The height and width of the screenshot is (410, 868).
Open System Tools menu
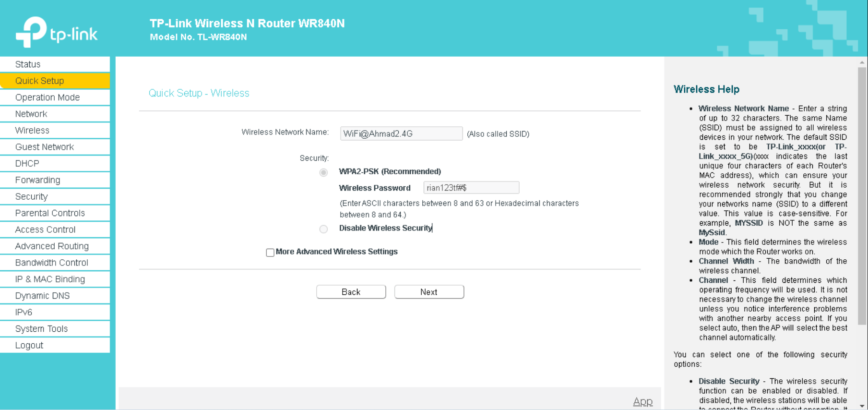55,329
